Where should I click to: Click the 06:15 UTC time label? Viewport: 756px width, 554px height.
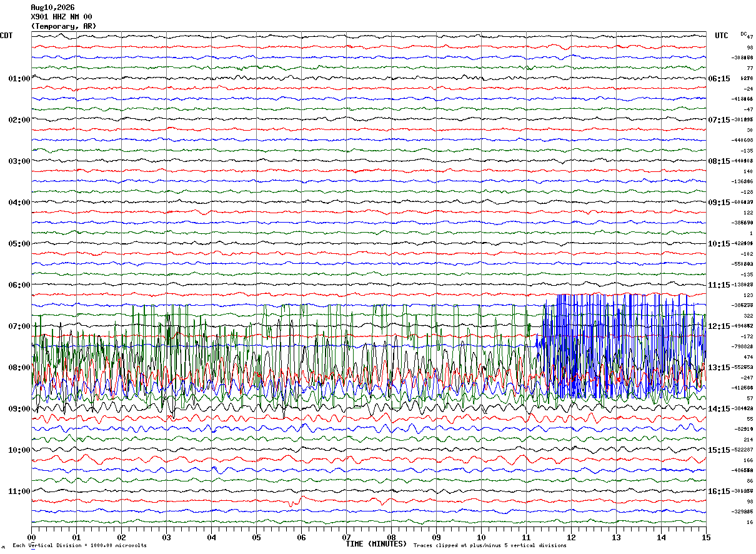pos(719,79)
